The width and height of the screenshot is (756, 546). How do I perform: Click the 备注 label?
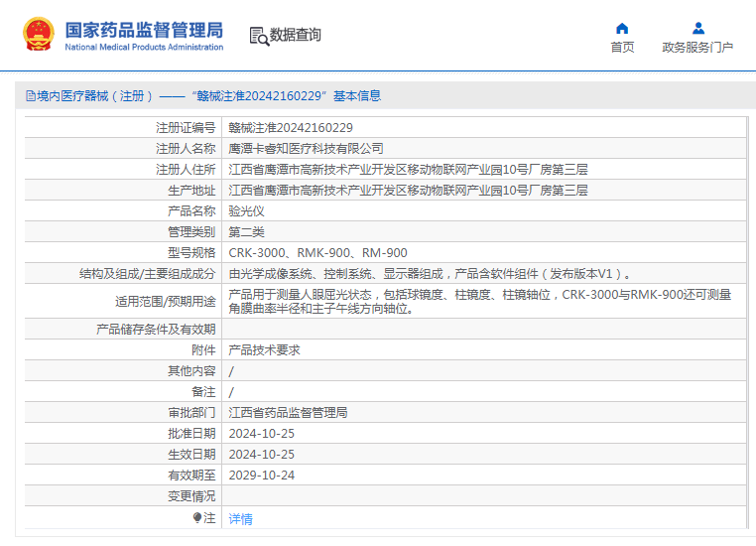[x=203, y=392]
